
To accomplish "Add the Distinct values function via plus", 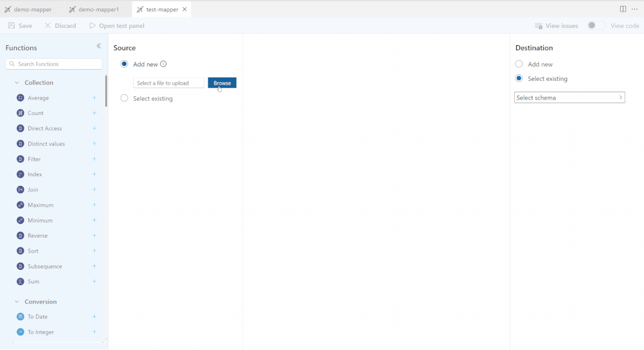I will (x=94, y=144).
